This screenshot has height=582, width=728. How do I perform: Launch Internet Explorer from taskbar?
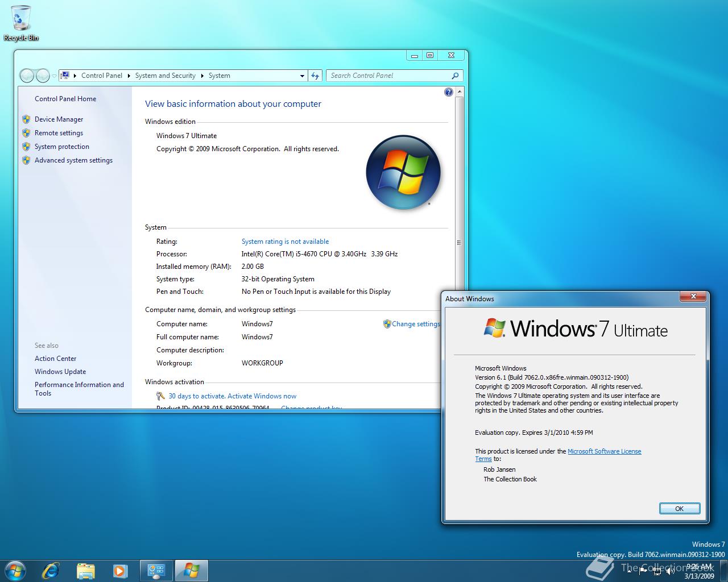[51, 571]
